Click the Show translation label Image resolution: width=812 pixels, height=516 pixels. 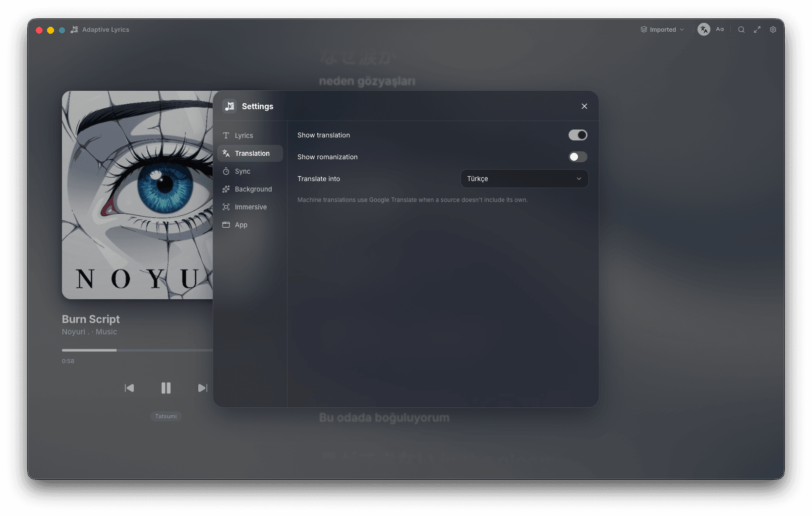pos(324,135)
